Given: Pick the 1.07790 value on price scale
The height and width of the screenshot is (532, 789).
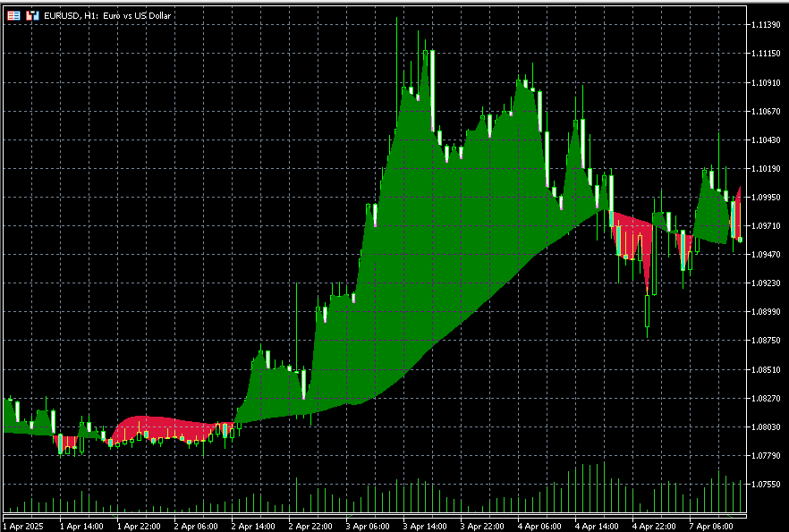Looking at the screenshot, I should [766, 456].
